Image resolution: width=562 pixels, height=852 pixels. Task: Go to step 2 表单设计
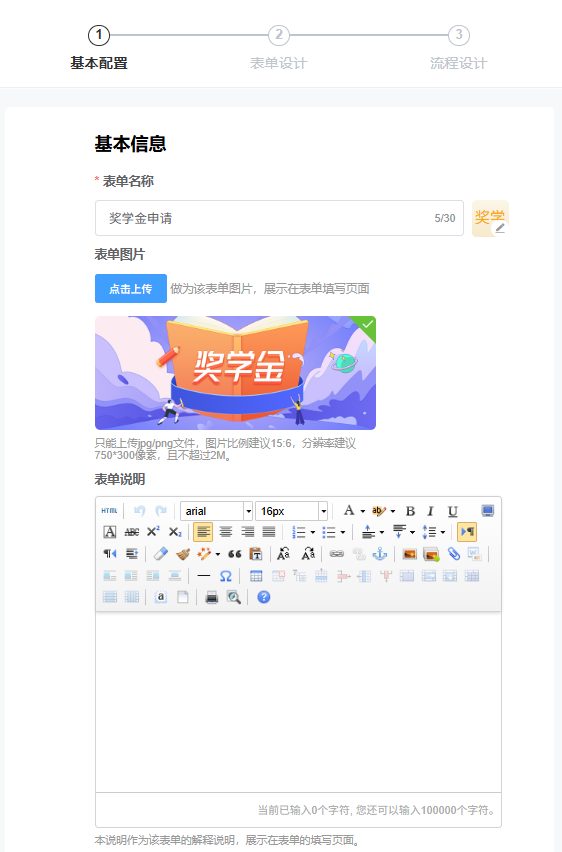coord(279,48)
